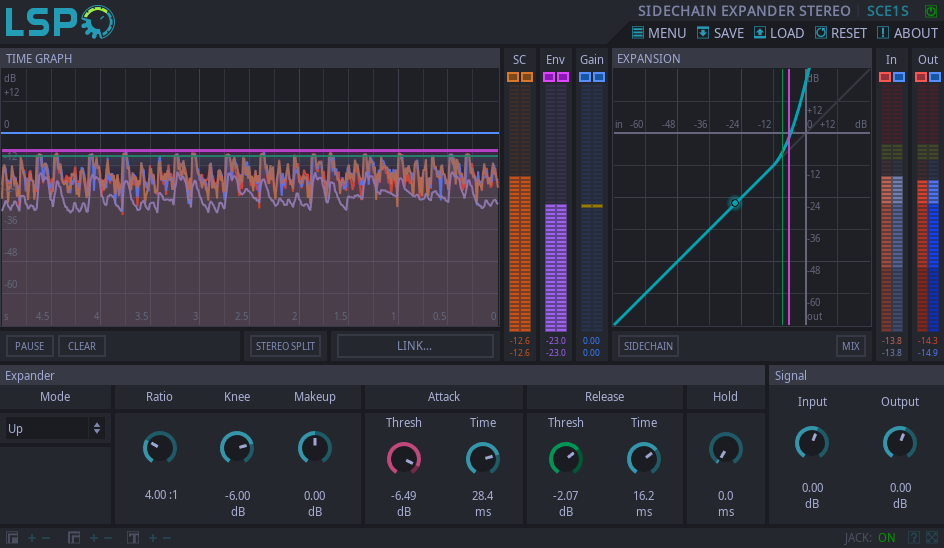Click the outlined window scaling icon in bottom bar
Viewport: 944px width, 548px height.
click(74, 538)
